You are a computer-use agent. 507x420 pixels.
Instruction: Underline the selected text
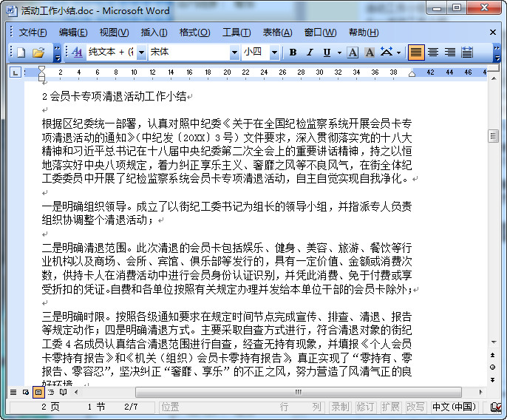(x=327, y=52)
